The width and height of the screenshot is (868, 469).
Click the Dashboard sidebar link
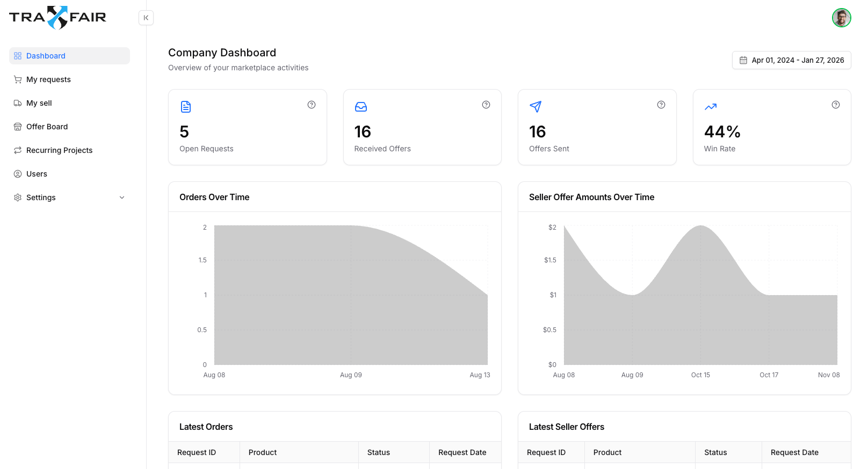click(x=46, y=56)
